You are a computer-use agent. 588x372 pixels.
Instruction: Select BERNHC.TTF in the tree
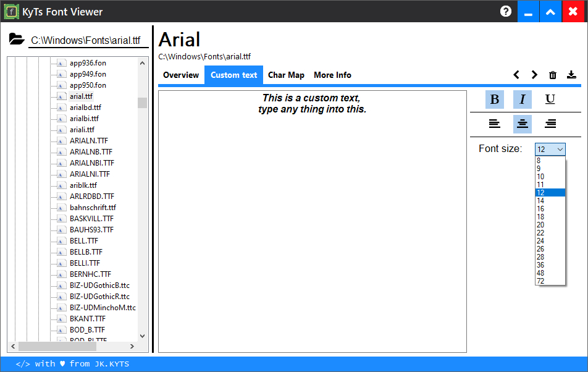[x=90, y=274]
